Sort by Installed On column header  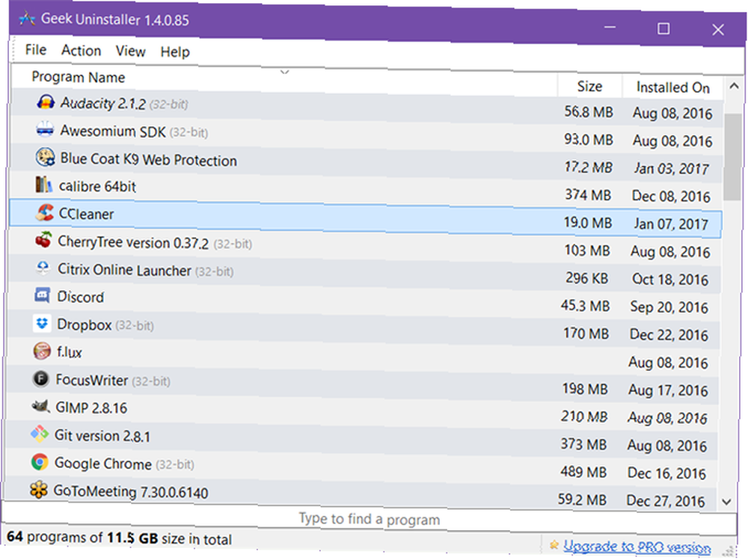673,87
